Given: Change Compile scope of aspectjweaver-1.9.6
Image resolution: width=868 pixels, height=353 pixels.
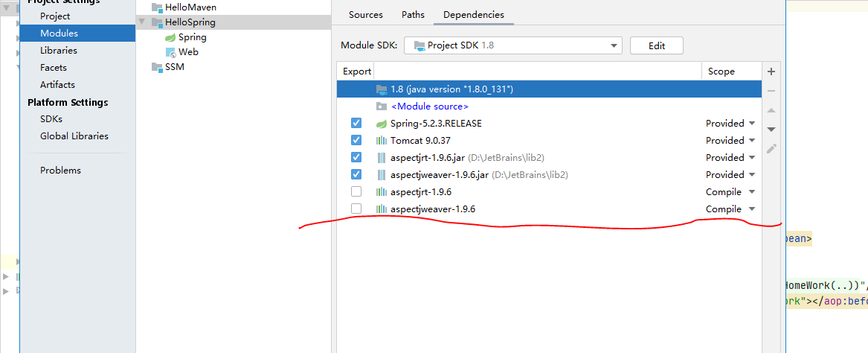Looking at the screenshot, I should pyautogui.click(x=730, y=209).
